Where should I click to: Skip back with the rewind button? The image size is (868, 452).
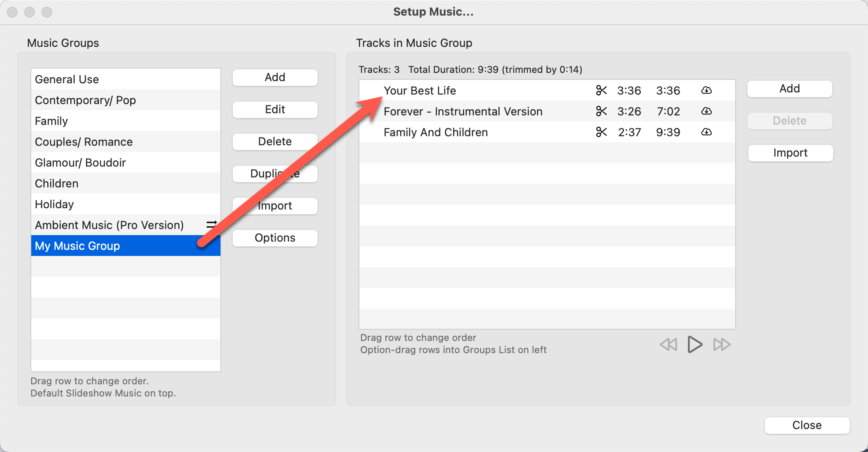668,344
